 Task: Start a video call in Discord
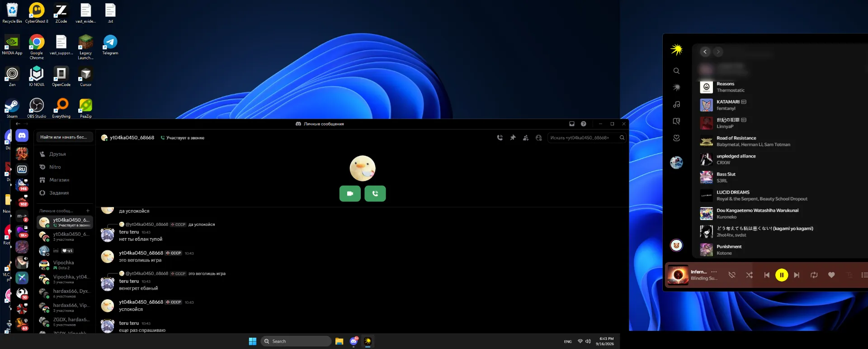[x=350, y=194]
